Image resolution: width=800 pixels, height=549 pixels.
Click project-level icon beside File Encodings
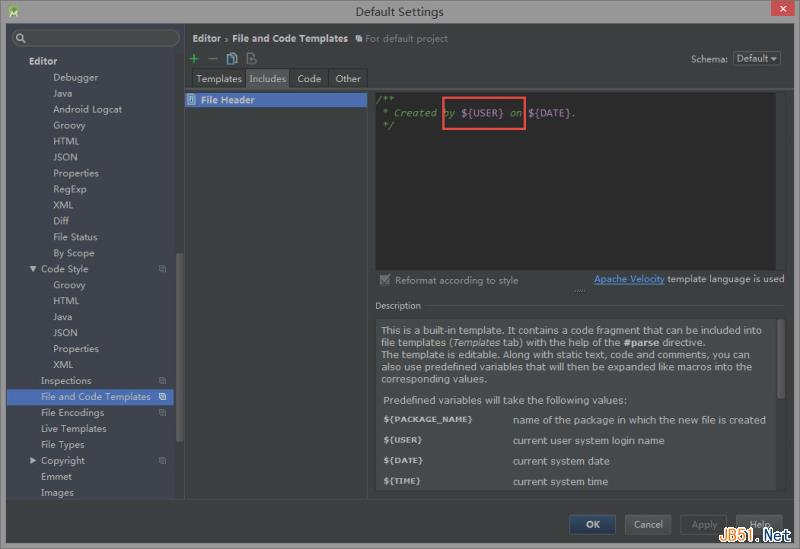(x=162, y=412)
